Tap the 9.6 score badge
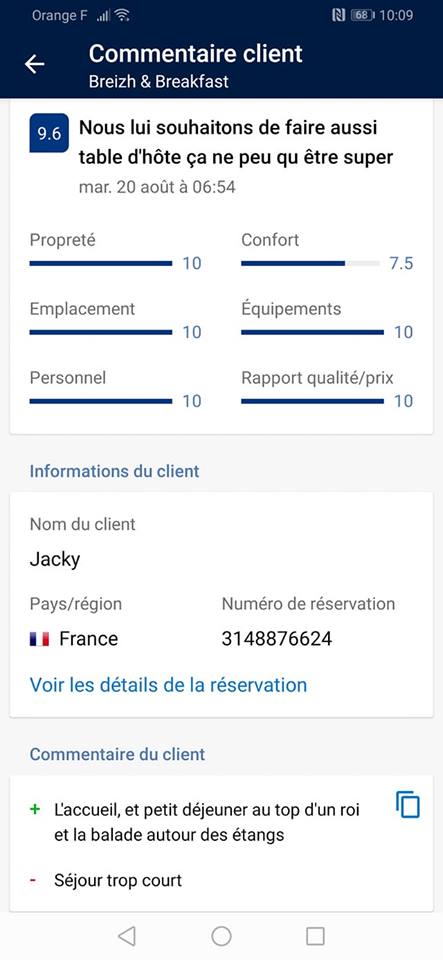Image resolution: width=443 pixels, height=960 pixels. pos(49,133)
